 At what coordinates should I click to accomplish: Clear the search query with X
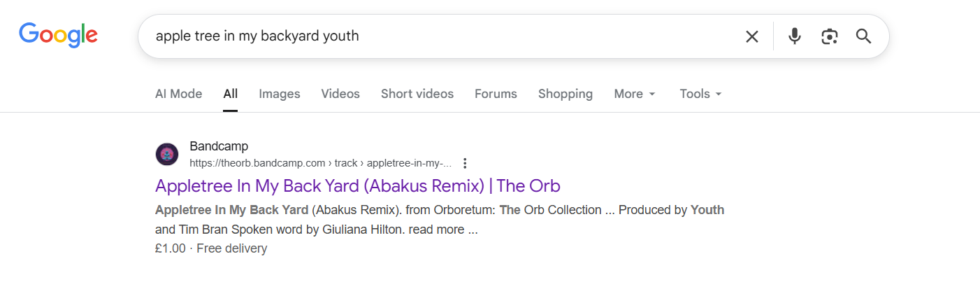click(751, 36)
